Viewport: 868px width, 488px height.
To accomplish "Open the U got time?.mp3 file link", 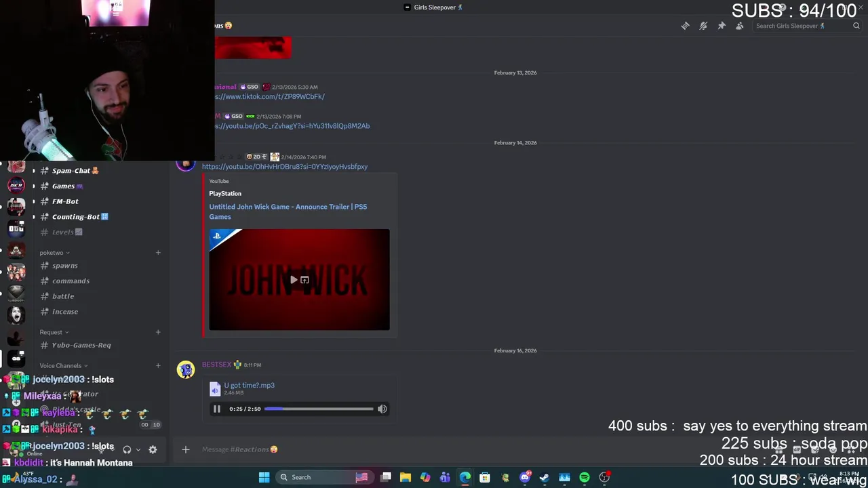I will click(250, 385).
